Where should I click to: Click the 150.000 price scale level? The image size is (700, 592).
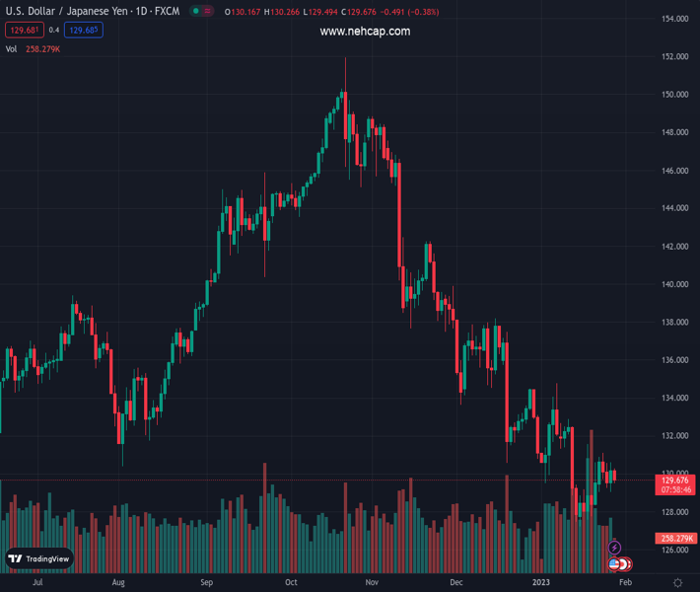coord(674,95)
